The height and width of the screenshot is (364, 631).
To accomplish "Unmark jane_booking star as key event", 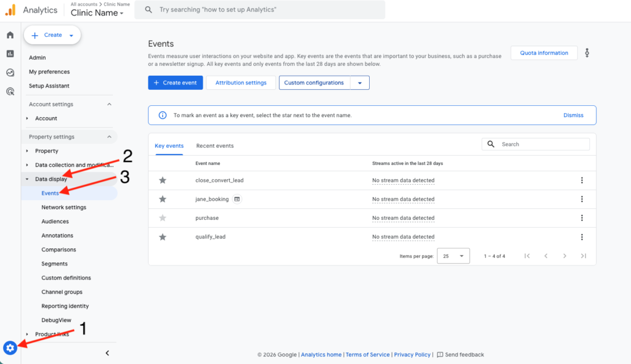I will tap(163, 200).
